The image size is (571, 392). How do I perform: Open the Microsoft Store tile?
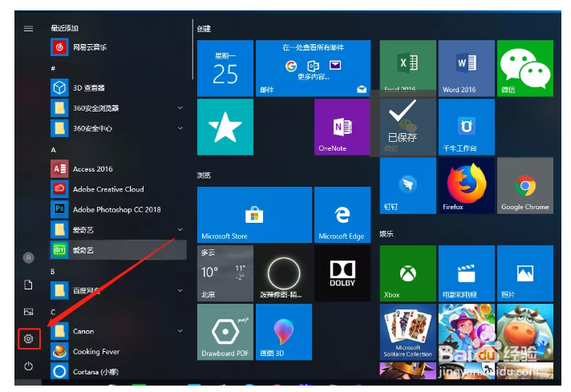[254, 215]
